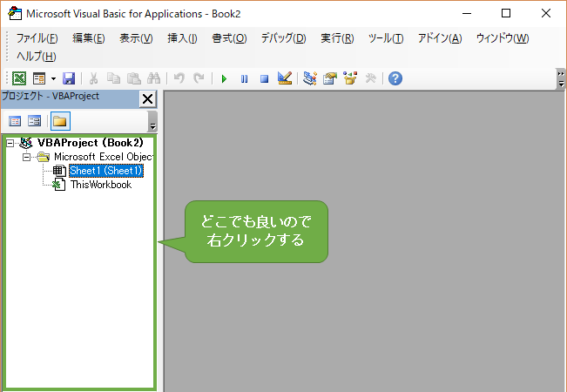
Task: Click the VBA application title bar icon
Action: [15, 13]
